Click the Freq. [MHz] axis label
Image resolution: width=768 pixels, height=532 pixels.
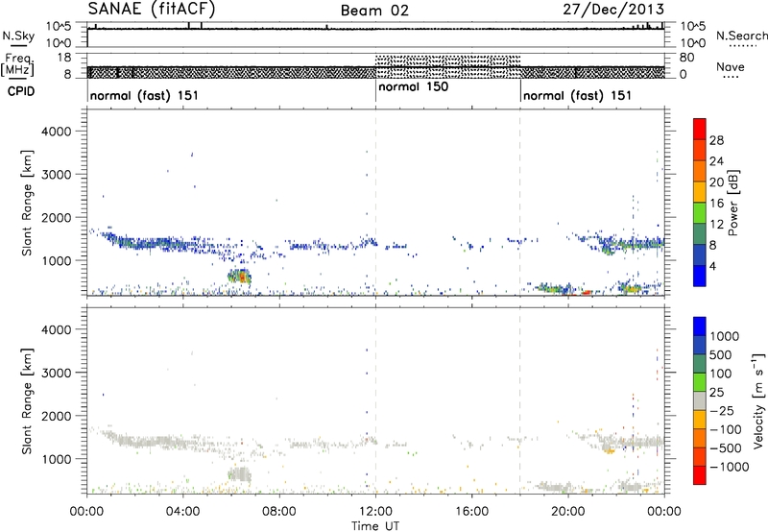(18, 64)
